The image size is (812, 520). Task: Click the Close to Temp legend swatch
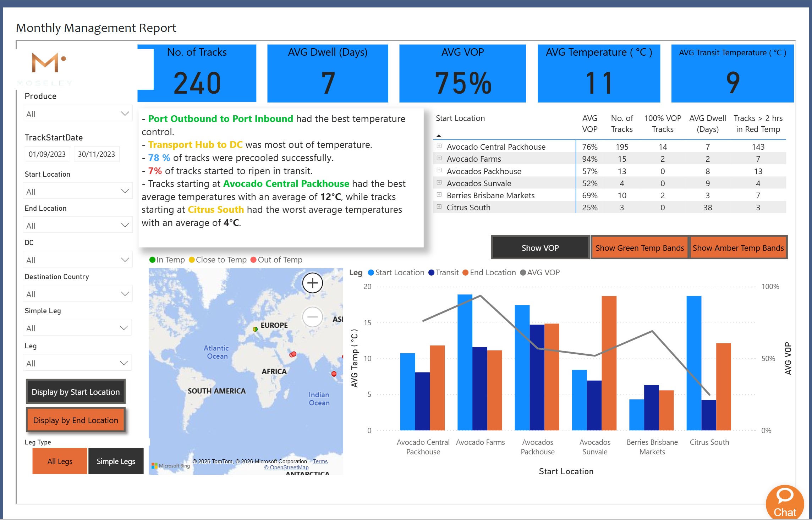(192, 260)
